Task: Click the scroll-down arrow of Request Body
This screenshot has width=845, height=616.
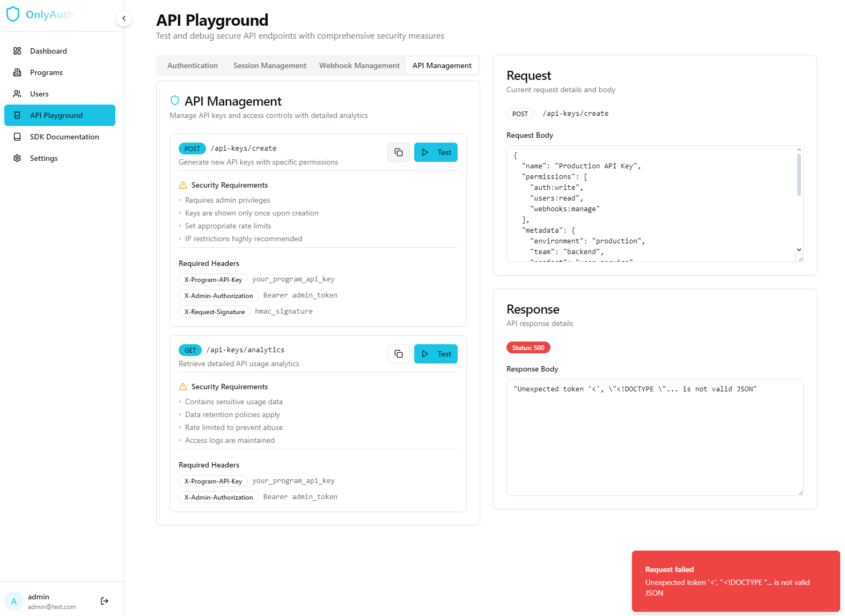Action: tap(799, 250)
